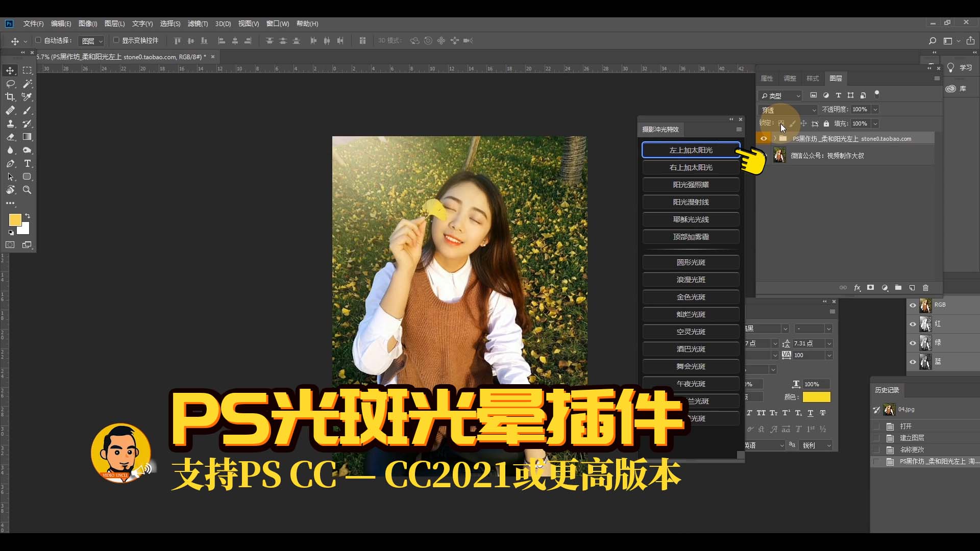Expand the PS黑作坊 layer group
This screenshot has height=551, width=980.
click(775, 139)
